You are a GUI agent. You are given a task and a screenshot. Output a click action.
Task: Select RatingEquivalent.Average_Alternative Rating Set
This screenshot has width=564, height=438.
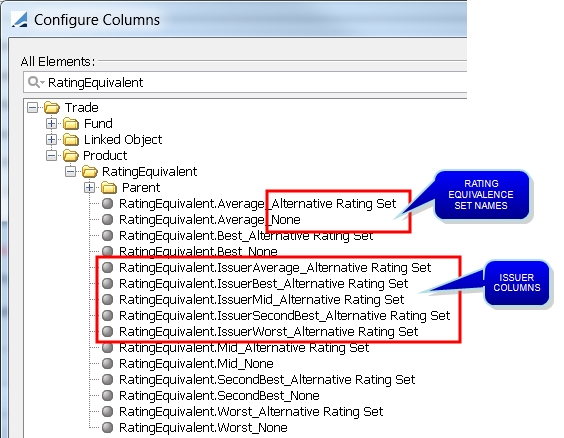point(257,204)
